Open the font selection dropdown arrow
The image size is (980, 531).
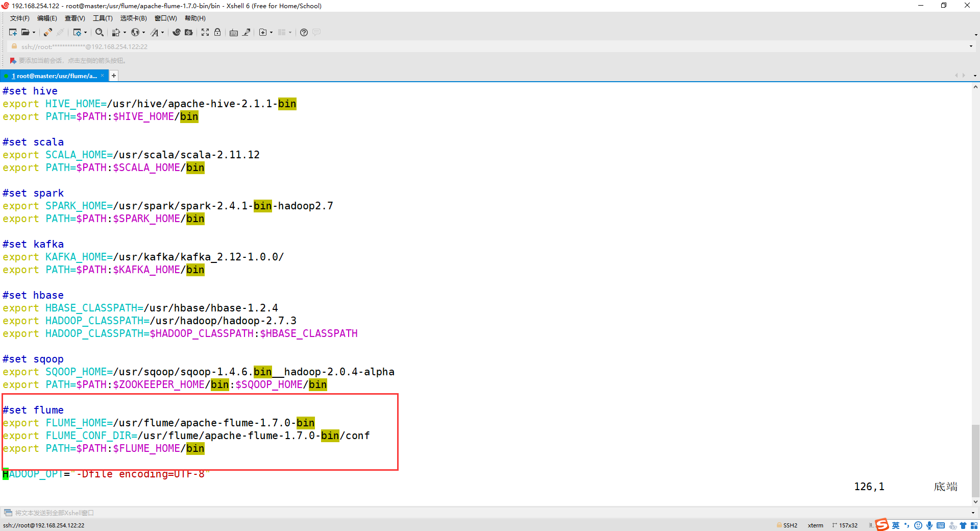pyautogui.click(x=163, y=32)
